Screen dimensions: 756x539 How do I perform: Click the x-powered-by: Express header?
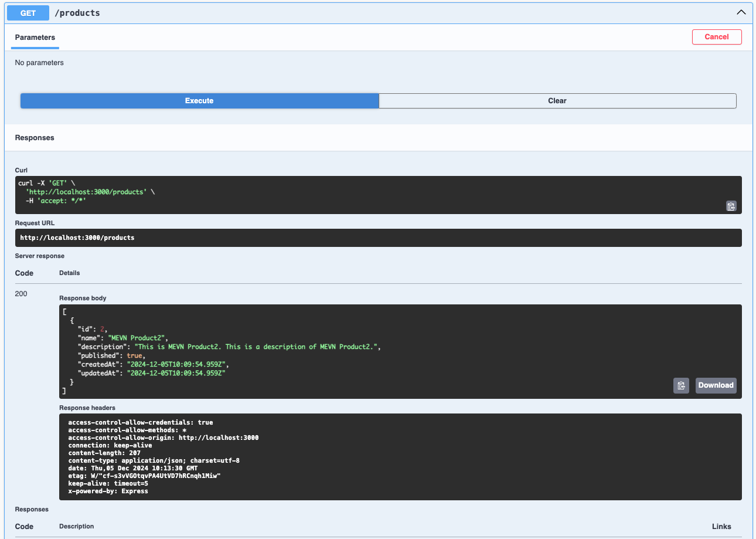(x=108, y=491)
